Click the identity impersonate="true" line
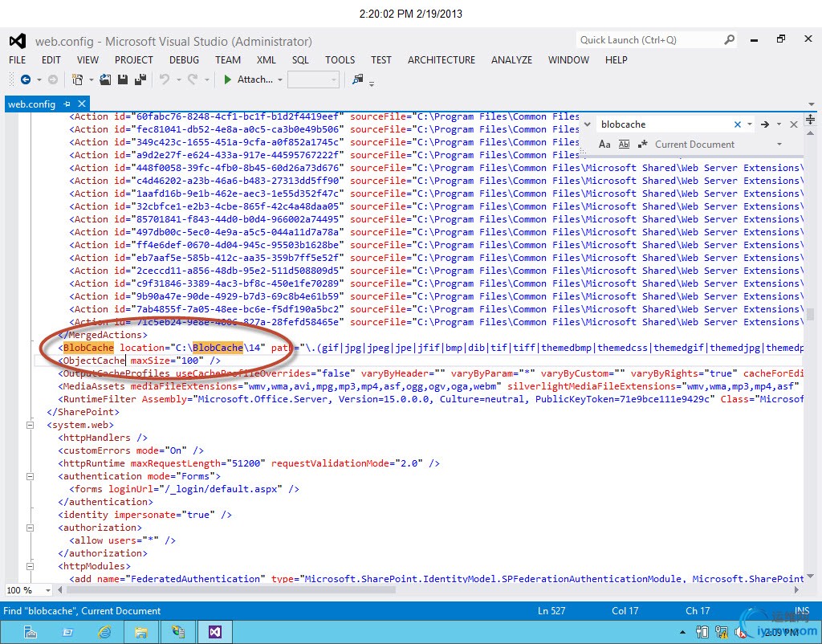Viewport: 822px width, 644px height. click(x=144, y=515)
